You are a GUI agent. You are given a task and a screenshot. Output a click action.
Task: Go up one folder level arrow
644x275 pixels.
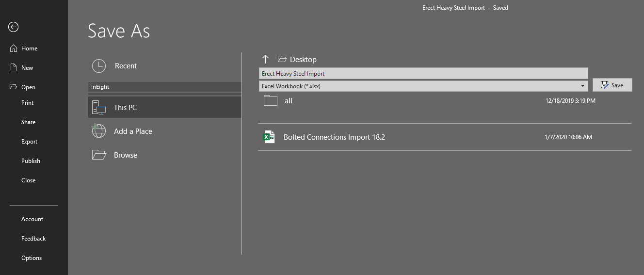coord(265,59)
